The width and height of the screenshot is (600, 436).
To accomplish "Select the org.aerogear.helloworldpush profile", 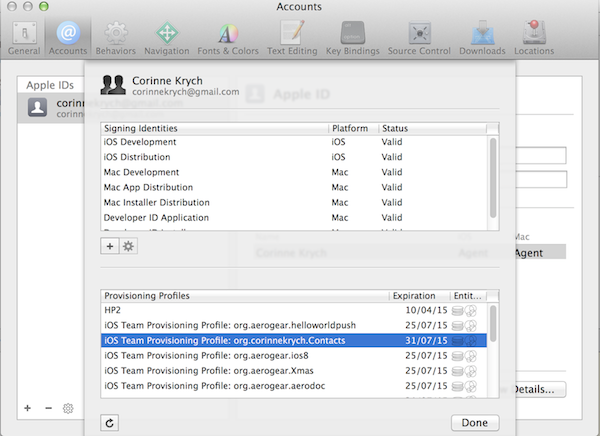I will 294,325.
